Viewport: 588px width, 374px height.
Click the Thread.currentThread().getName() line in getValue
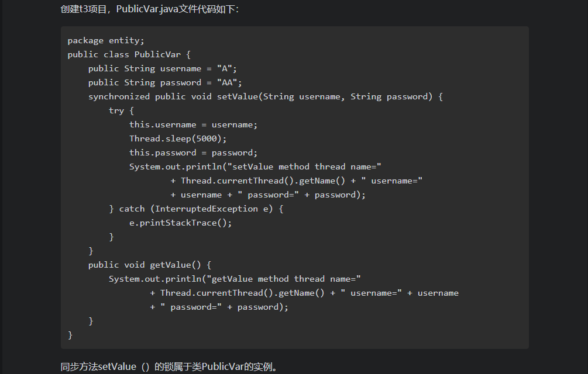coord(304,293)
